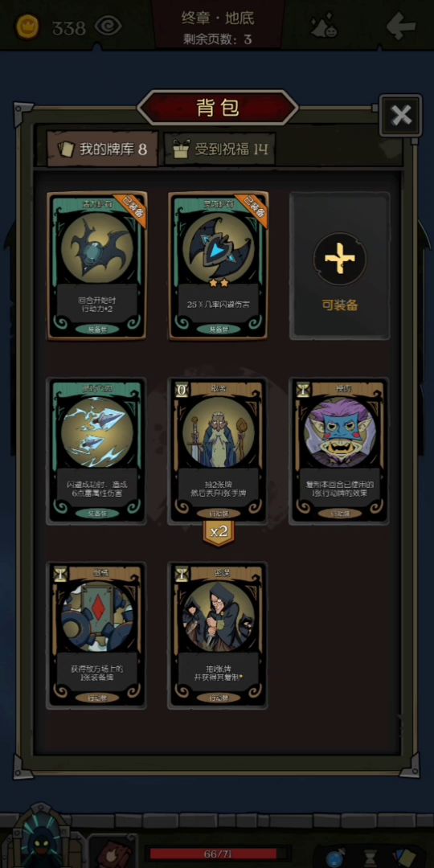Tap the hooded character portrait

point(41,838)
